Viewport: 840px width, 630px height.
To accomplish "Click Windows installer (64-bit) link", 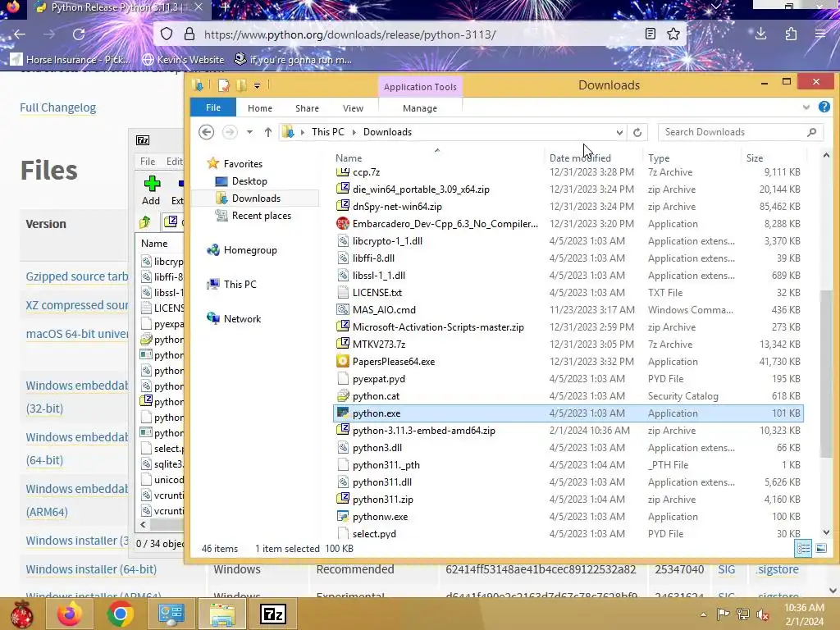I will [91, 569].
